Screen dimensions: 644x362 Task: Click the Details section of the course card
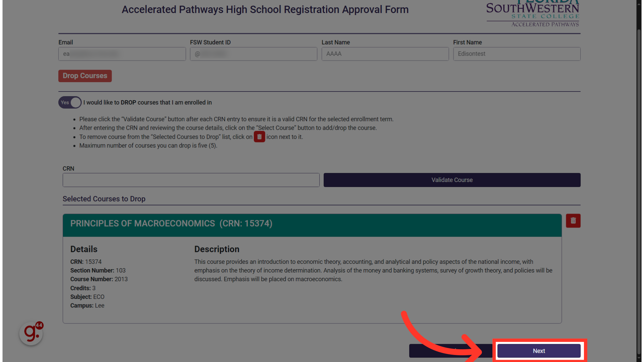(84, 249)
